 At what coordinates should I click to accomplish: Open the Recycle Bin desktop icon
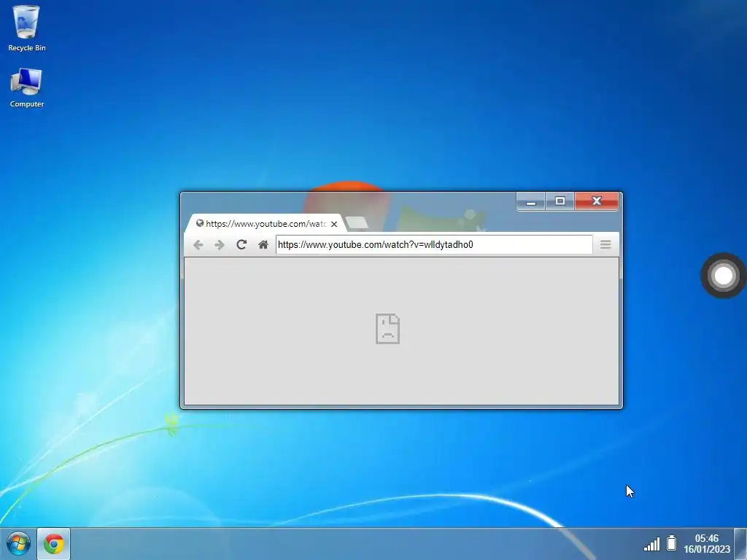coord(27,28)
